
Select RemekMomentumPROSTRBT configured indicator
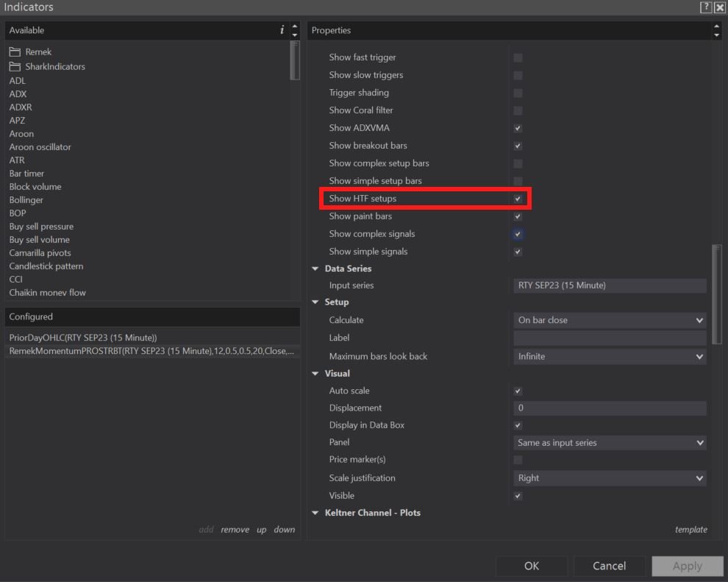[152, 351]
